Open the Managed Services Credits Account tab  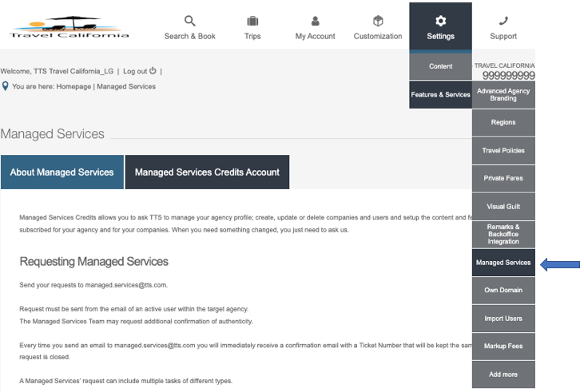point(207,172)
